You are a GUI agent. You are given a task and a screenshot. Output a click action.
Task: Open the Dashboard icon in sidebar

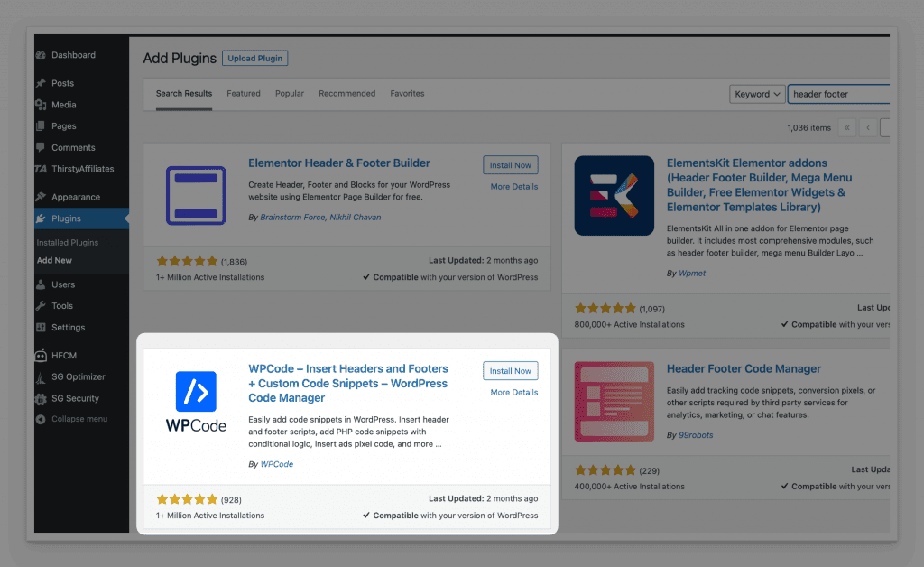(x=41, y=55)
